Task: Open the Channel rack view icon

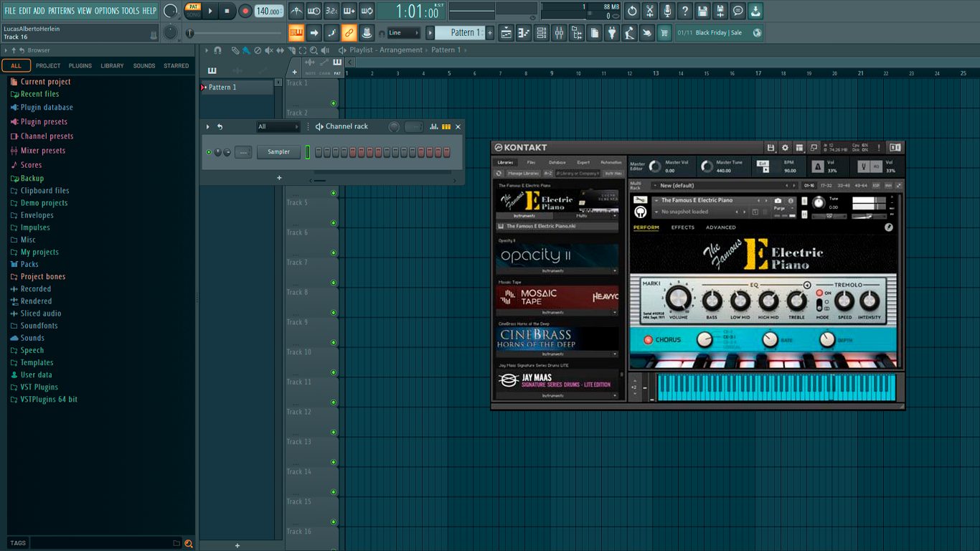Action: pyautogui.click(x=541, y=33)
